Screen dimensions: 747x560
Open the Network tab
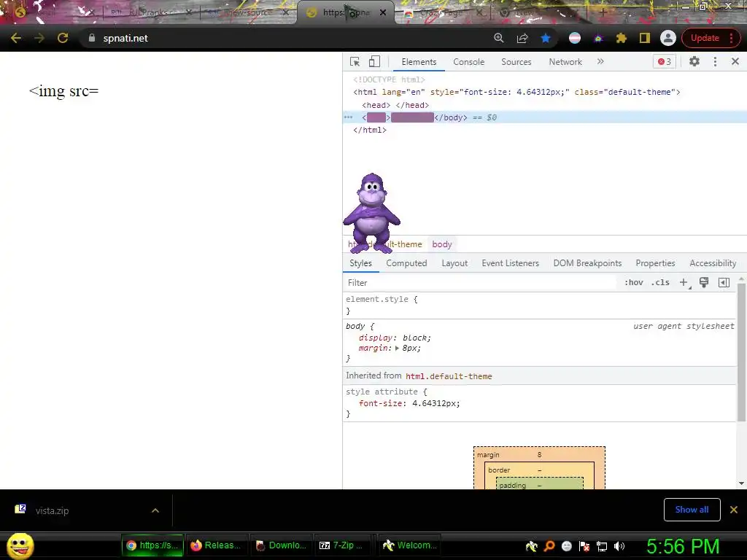[565, 62]
